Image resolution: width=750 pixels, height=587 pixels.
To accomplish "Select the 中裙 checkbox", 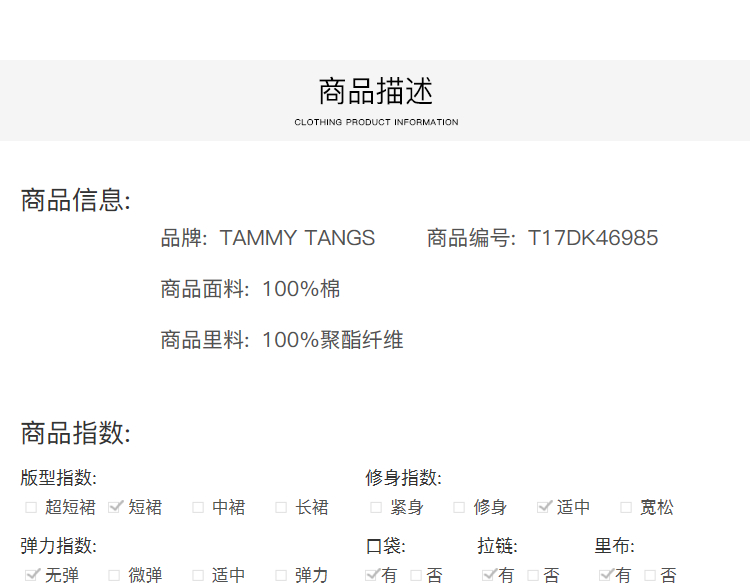I will click(198, 507).
